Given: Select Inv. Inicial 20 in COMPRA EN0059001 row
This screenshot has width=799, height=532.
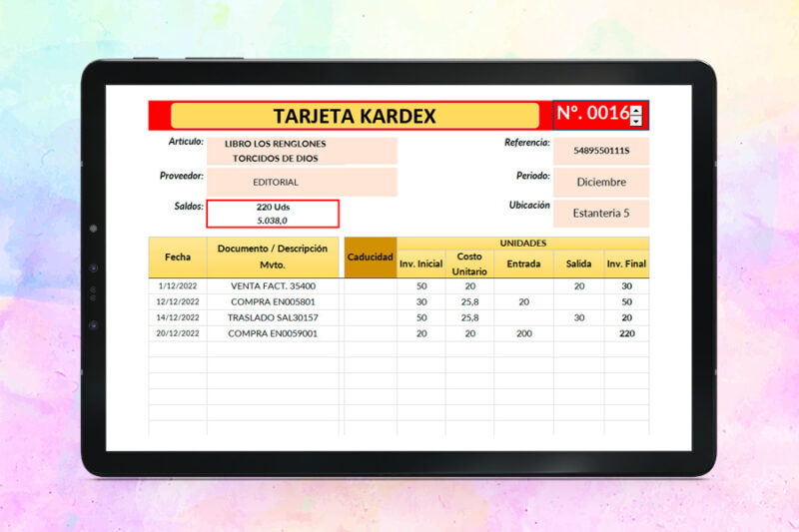Looking at the screenshot, I should click(x=421, y=333).
